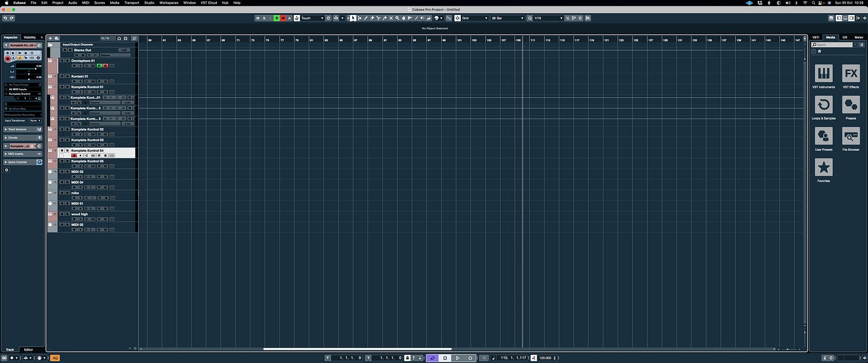The image size is (868, 363).
Task: Select the Glue tool
Action: point(385,18)
